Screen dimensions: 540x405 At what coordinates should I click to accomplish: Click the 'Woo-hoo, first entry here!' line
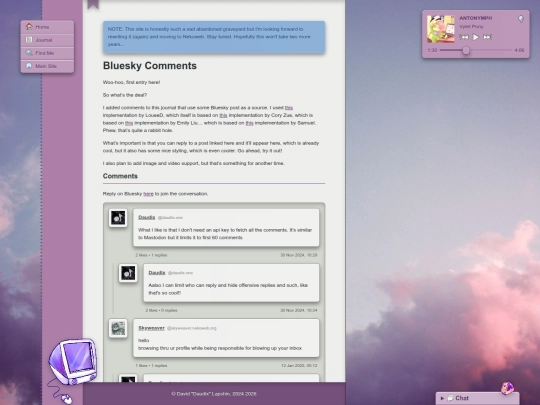[131, 82]
